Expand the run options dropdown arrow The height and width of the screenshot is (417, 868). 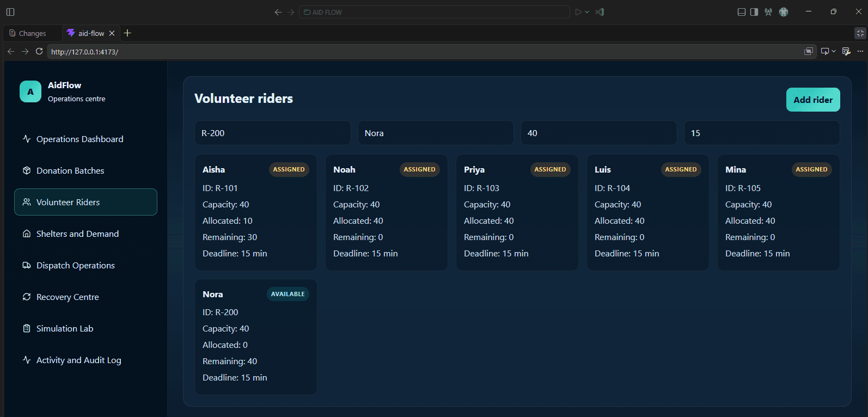point(587,12)
